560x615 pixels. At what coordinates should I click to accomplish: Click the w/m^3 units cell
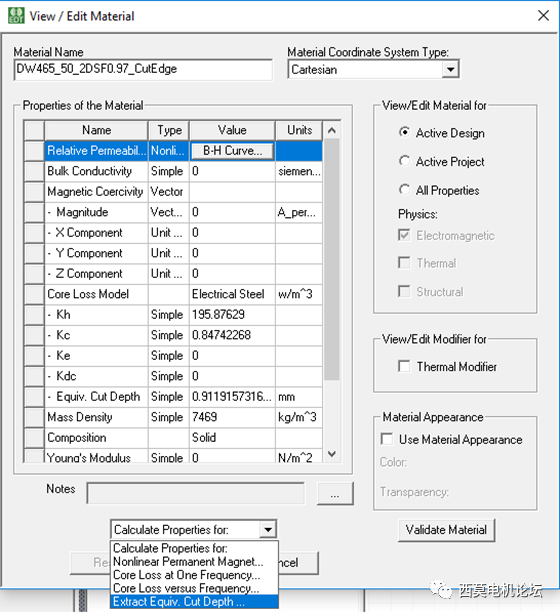point(299,294)
